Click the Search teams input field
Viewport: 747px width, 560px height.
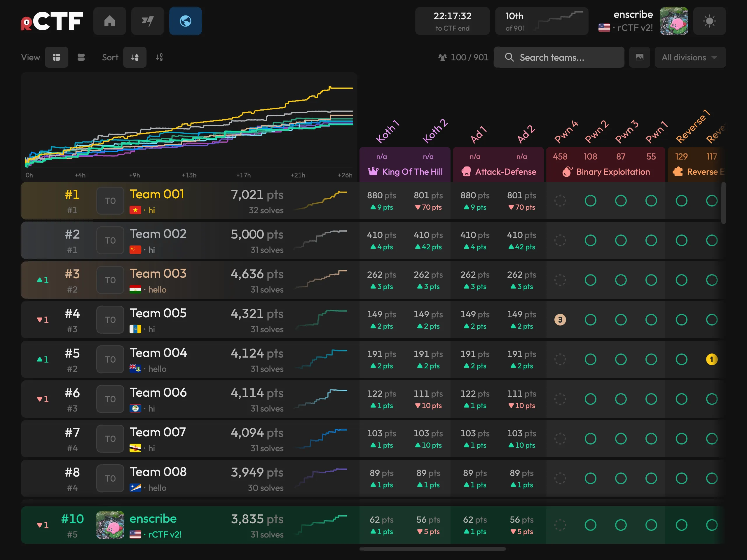(559, 57)
